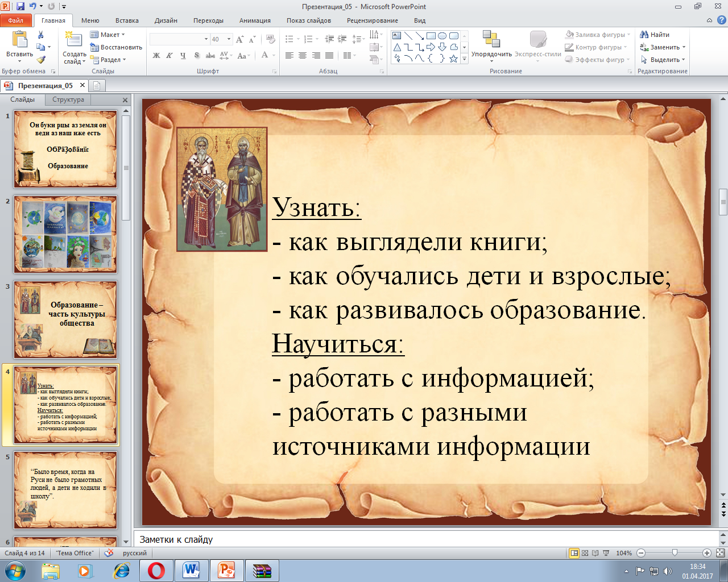
Task: Switch to reading view in status bar
Action: pyautogui.click(x=595, y=553)
